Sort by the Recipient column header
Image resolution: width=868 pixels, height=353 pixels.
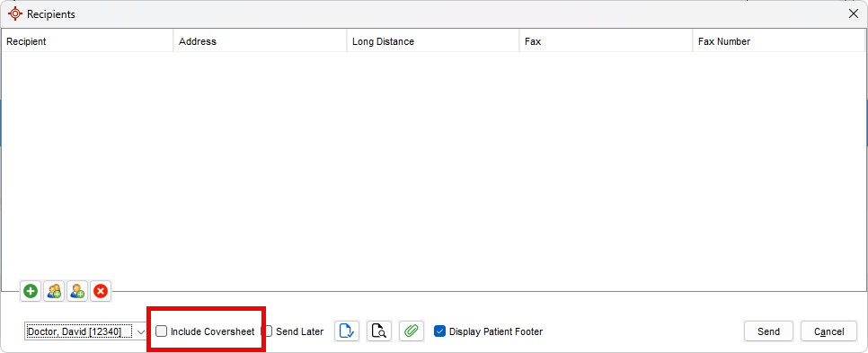pyautogui.click(x=87, y=41)
